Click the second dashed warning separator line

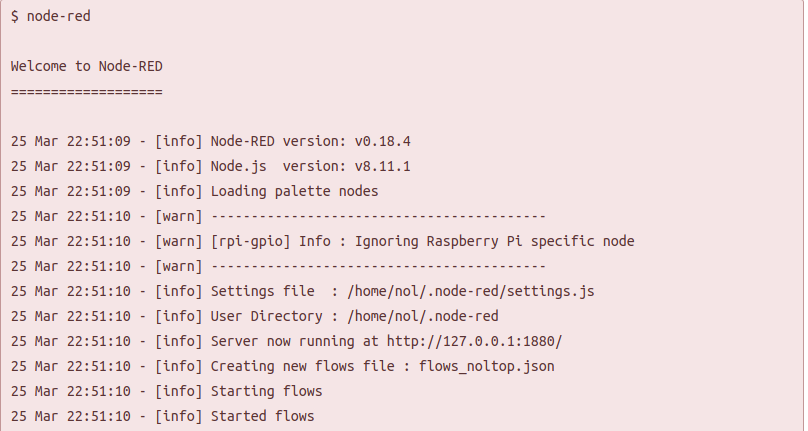[x=378, y=266]
